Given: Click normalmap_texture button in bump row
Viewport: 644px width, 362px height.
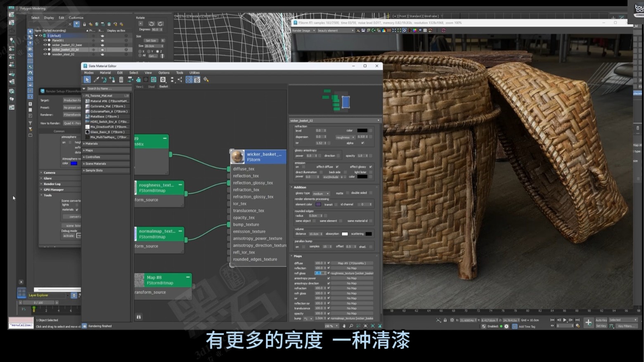Looking at the screenshot, I should click(352, 318).
